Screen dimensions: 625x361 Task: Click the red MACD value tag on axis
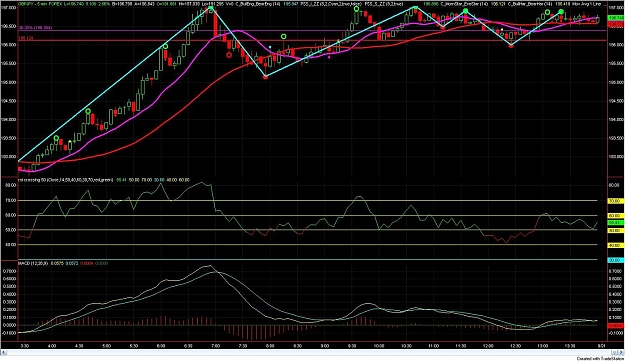(x=615, y=326)
